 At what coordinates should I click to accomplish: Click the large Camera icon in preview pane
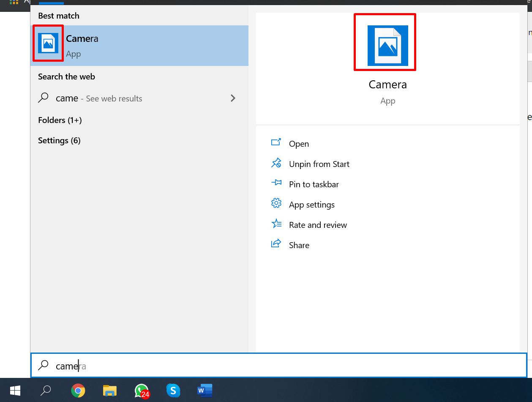(x=387, y=46)
